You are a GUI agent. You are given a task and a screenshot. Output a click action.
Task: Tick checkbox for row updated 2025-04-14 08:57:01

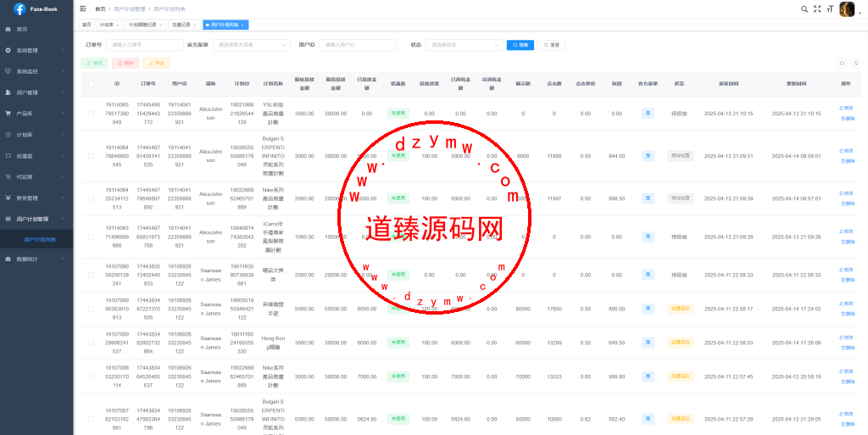91,198
